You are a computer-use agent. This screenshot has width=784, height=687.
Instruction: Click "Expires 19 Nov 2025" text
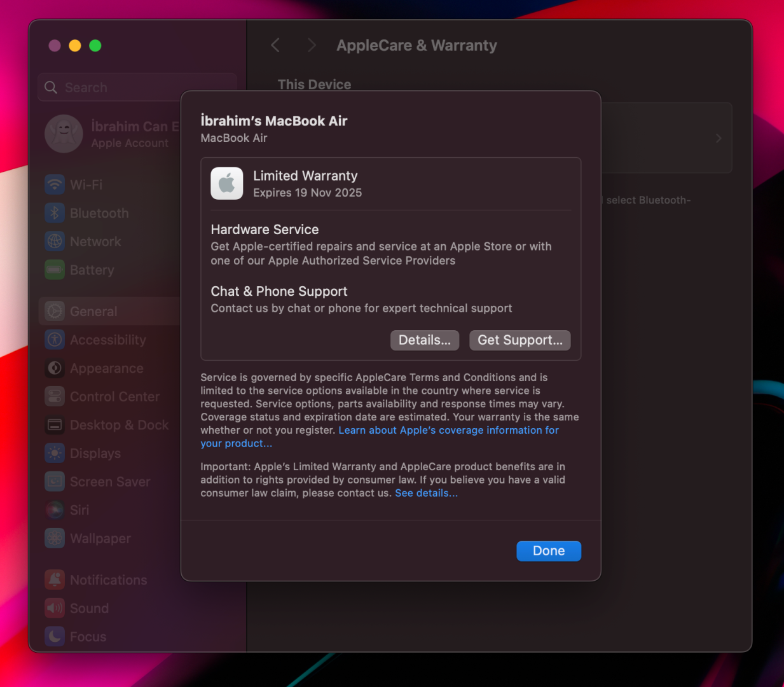point(307,193)
